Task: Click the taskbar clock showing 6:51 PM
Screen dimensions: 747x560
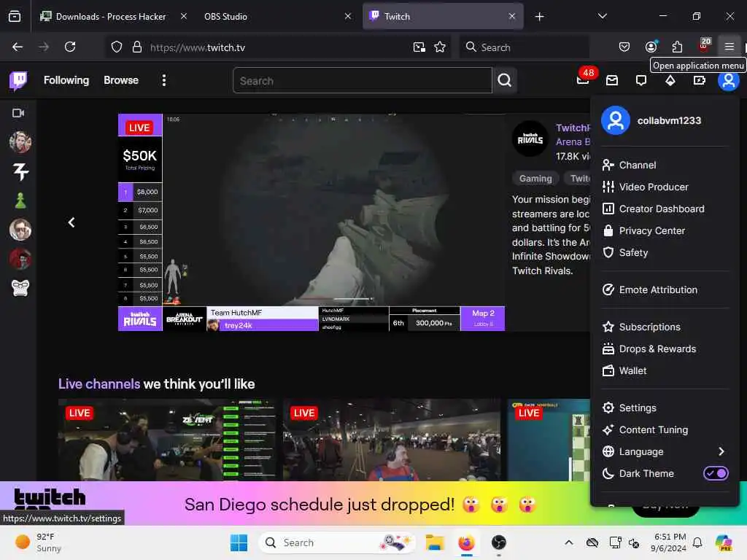Action: point(670,542)
